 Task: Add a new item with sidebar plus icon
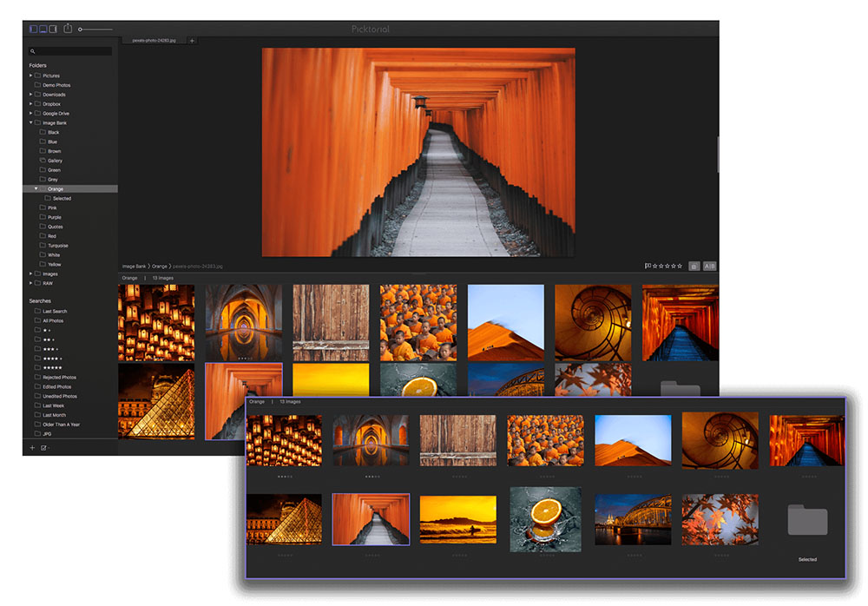(x=32, y=448)
